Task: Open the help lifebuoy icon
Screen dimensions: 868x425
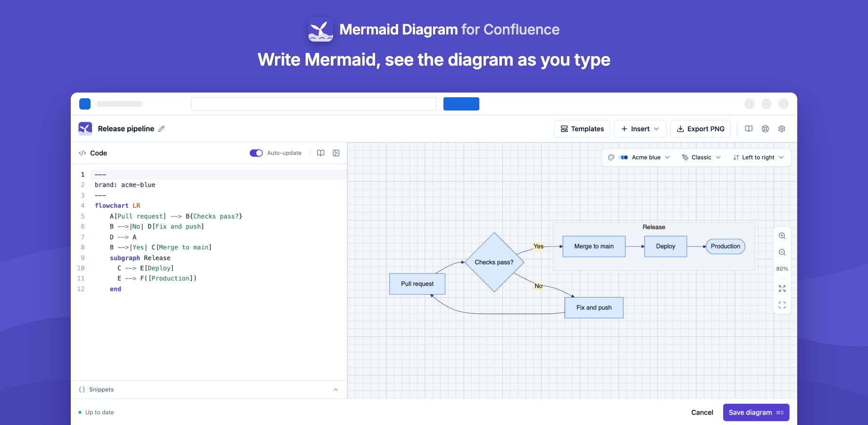Action: (x=765, y=129)
